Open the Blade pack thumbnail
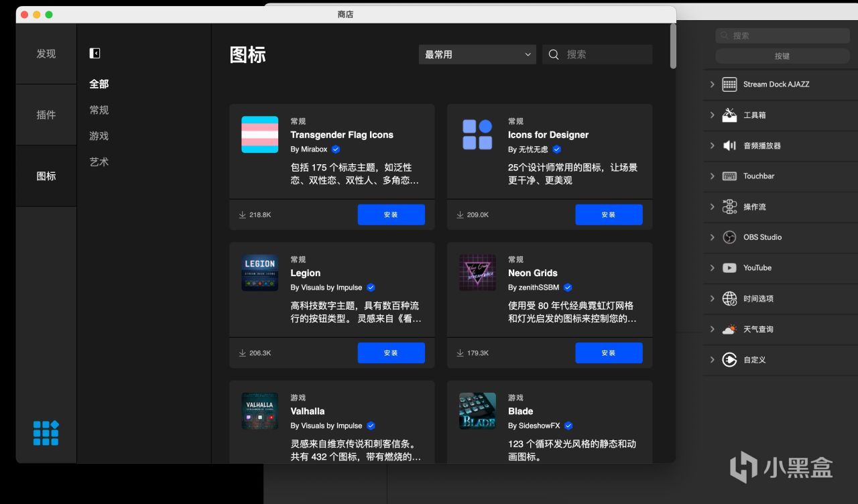 point(477,411)
